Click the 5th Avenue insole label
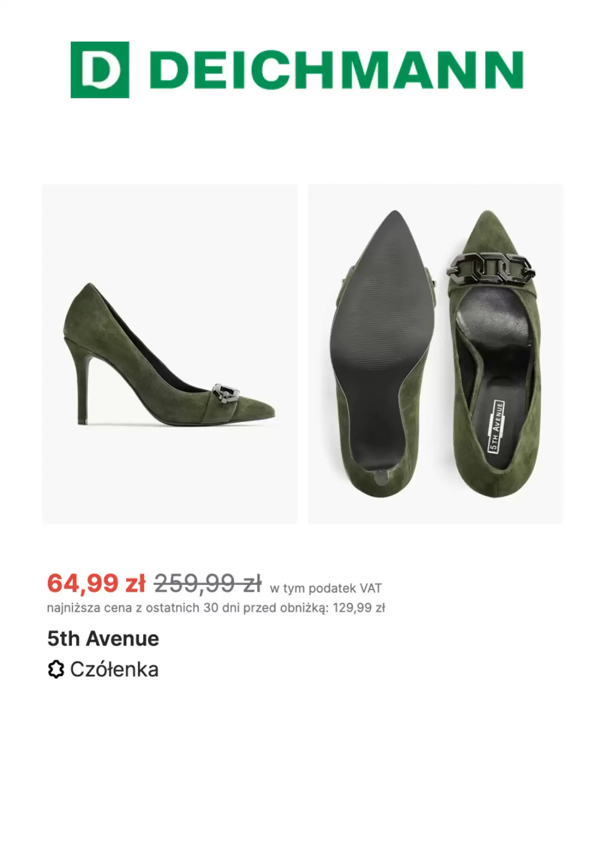 496,427
